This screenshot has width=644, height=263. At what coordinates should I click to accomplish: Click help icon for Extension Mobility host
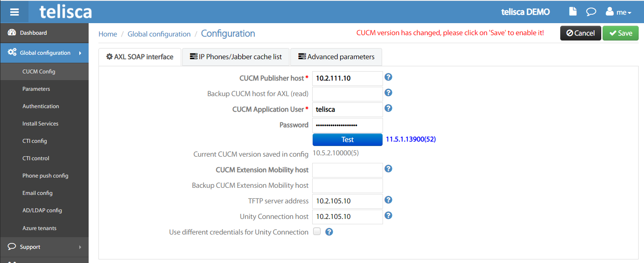(x=388, y=169)
